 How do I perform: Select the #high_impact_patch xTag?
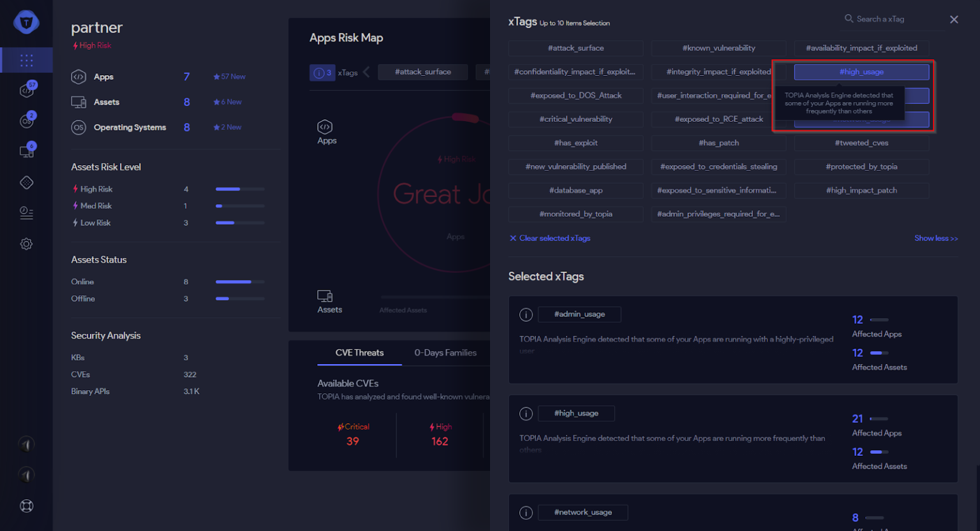[x=861, y=191]
